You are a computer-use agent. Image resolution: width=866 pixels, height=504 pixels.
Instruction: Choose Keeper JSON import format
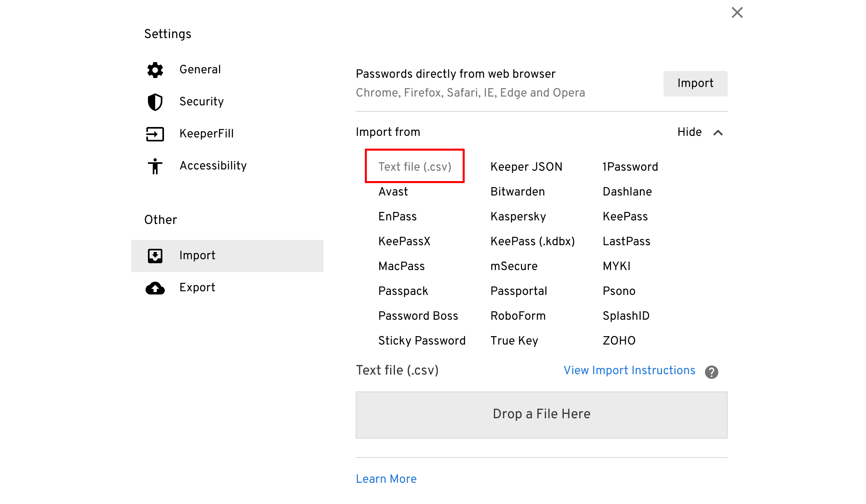(x=526, y=167)
